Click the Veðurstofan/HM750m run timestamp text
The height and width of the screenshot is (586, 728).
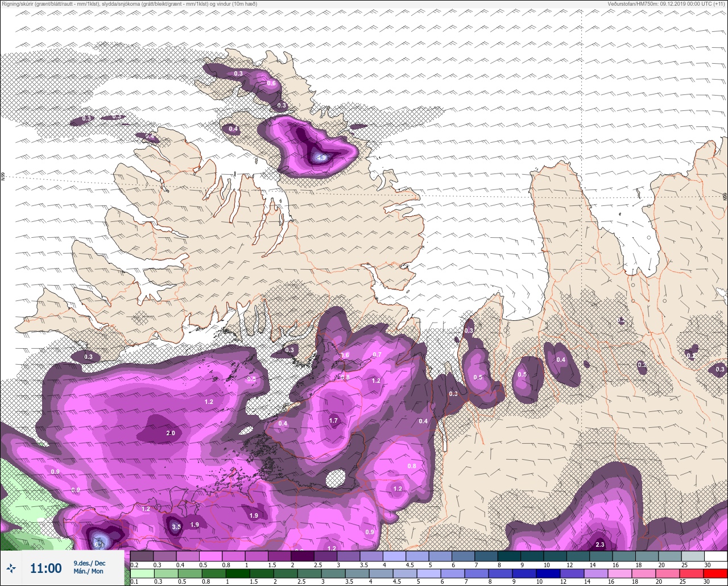coord(667,3)
